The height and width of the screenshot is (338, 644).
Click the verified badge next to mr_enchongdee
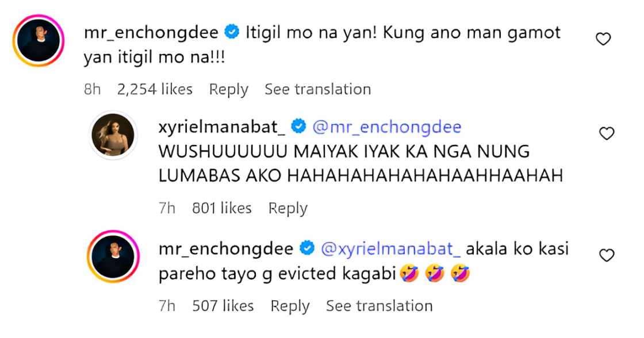pyautogui.click(x=232, y=33)
